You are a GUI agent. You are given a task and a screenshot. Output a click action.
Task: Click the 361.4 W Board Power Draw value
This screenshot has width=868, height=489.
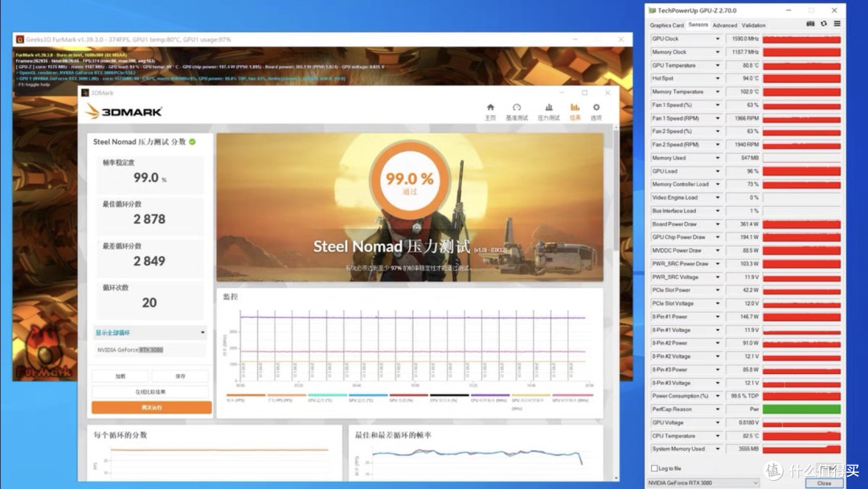click(749, 224)
